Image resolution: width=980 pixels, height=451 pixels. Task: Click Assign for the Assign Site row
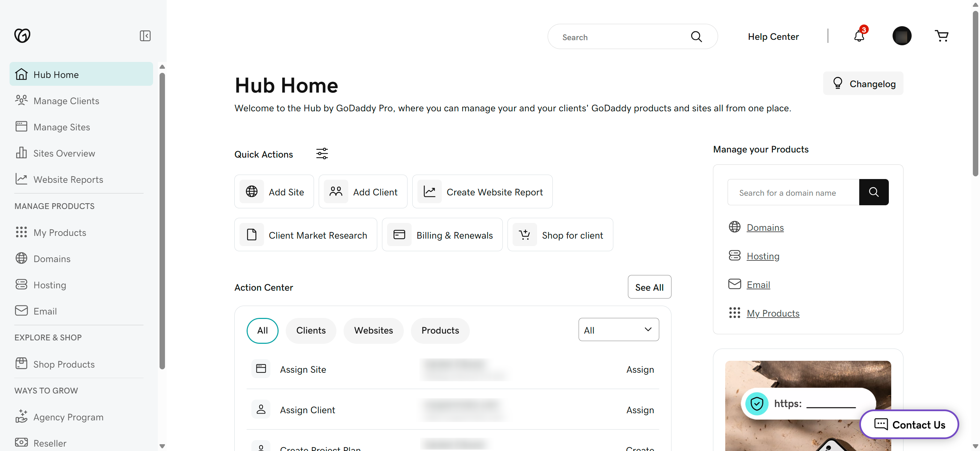point(640,369)
